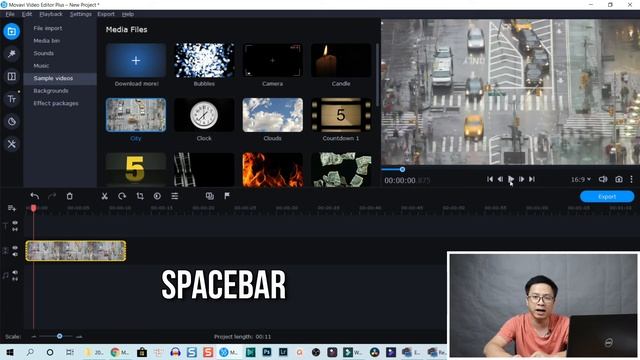Click the Play button in the player
Viewport: 640px width, 360px height.
511,179
